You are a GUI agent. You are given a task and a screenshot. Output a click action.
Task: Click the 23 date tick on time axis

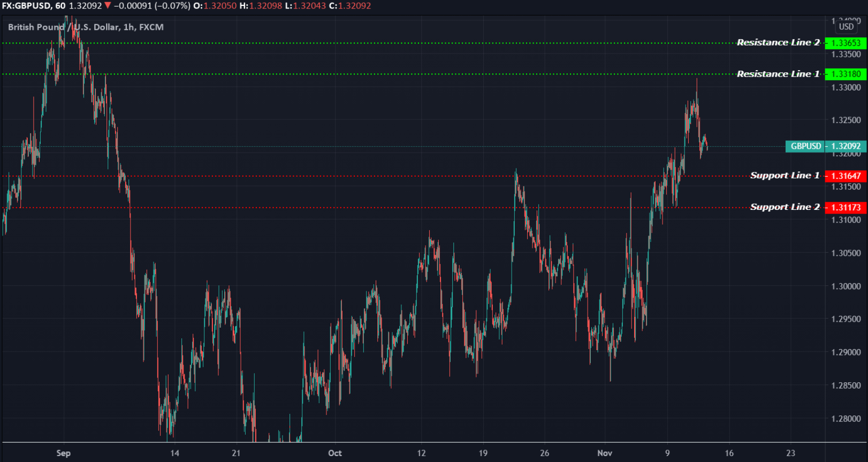coord(791,453)
